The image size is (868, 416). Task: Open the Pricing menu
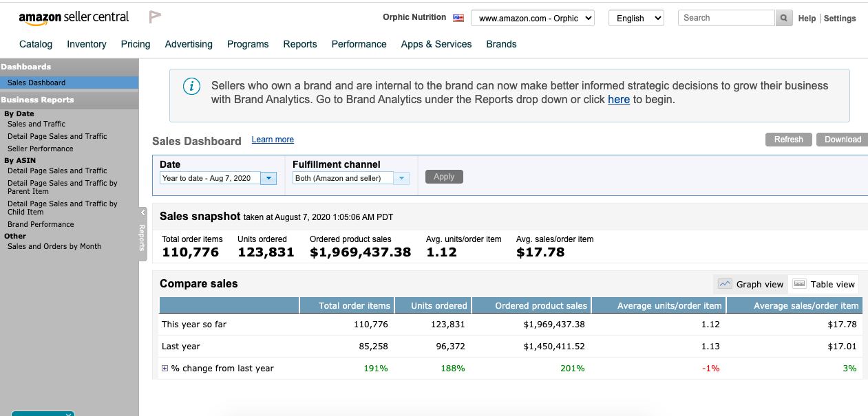pos(136,44)
